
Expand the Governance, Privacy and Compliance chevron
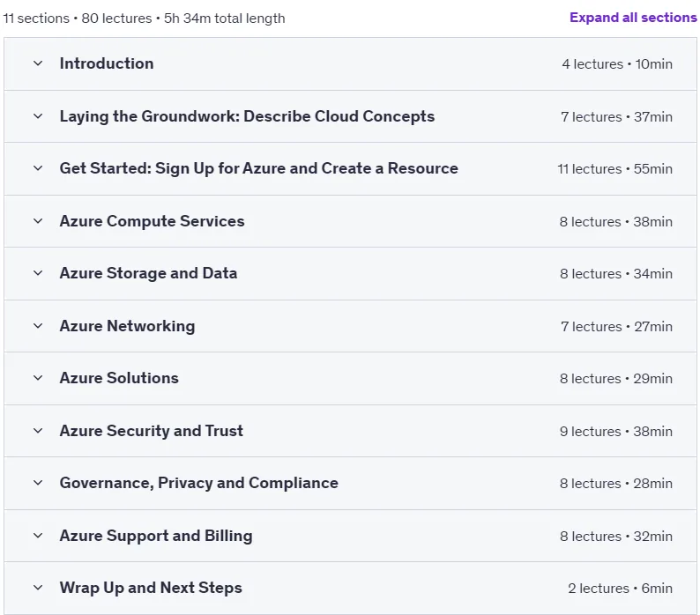(x=38, y=483)
